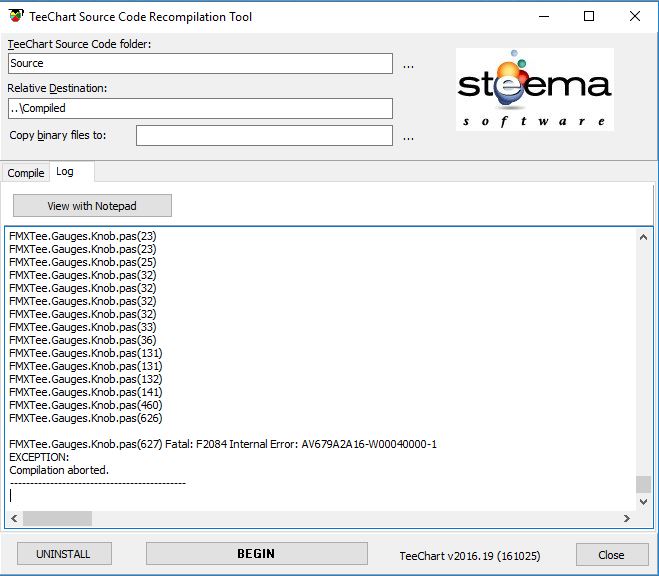Click the 'TeeChart Source Code folder:' label
The width and height of the screenshot is (659, 576).
point(79,44)
